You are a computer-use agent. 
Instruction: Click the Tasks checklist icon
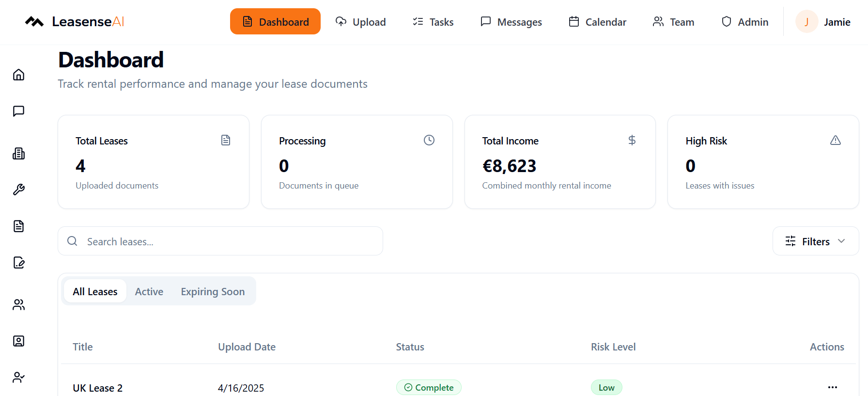418,21
